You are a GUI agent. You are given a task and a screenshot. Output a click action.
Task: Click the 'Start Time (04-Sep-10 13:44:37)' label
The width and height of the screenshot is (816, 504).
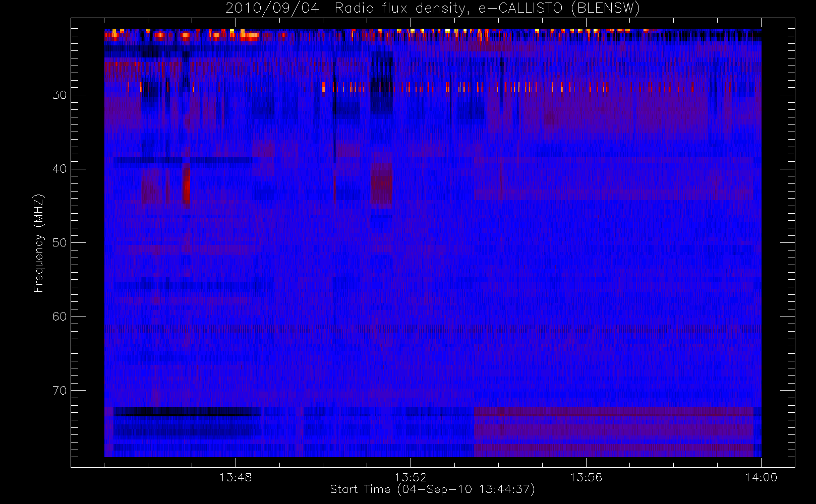point(432,489)
